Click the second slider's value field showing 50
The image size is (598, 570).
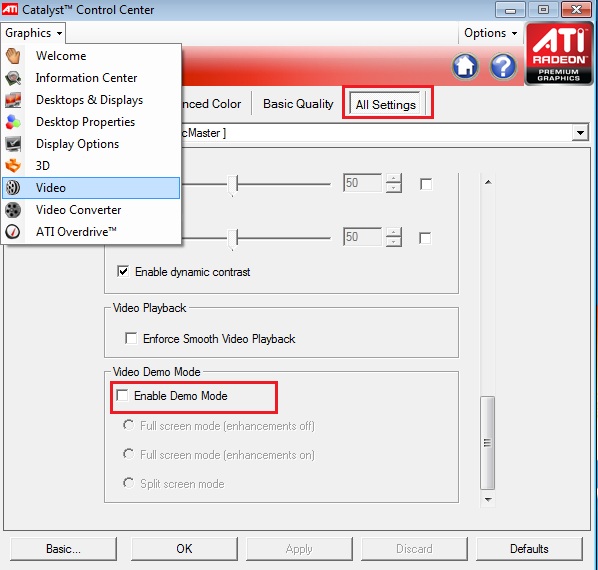coord(362,237)
